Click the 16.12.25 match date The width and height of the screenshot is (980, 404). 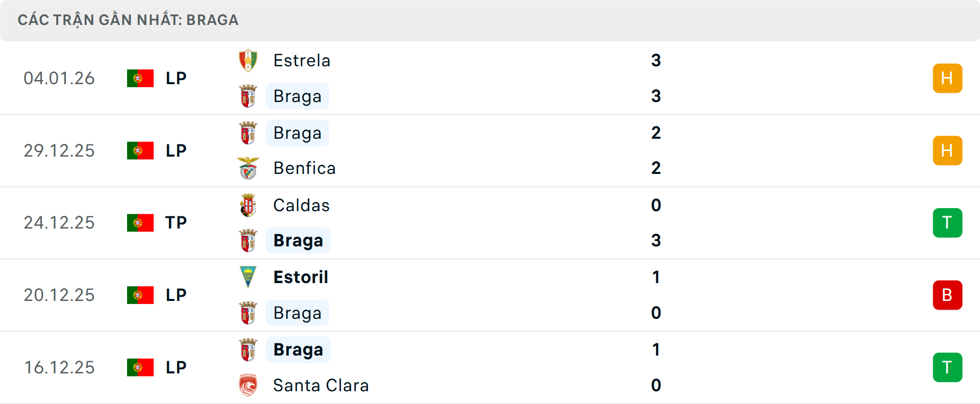59,367
